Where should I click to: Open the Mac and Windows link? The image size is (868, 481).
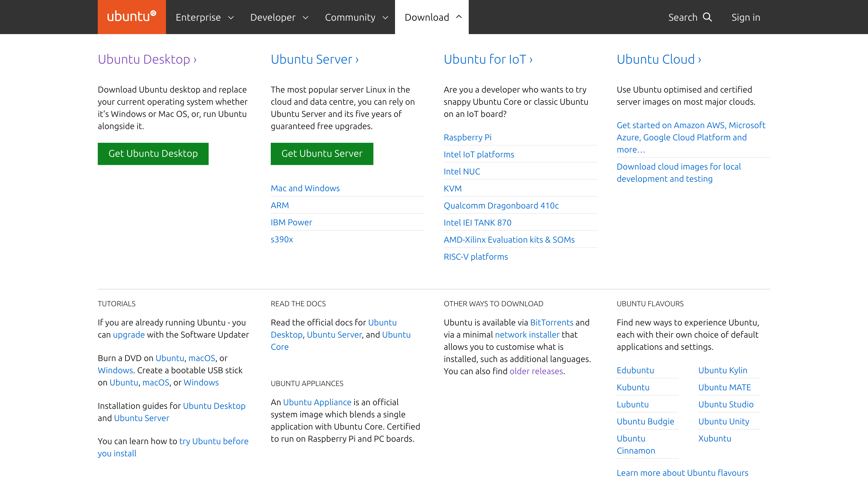(305, 188)
